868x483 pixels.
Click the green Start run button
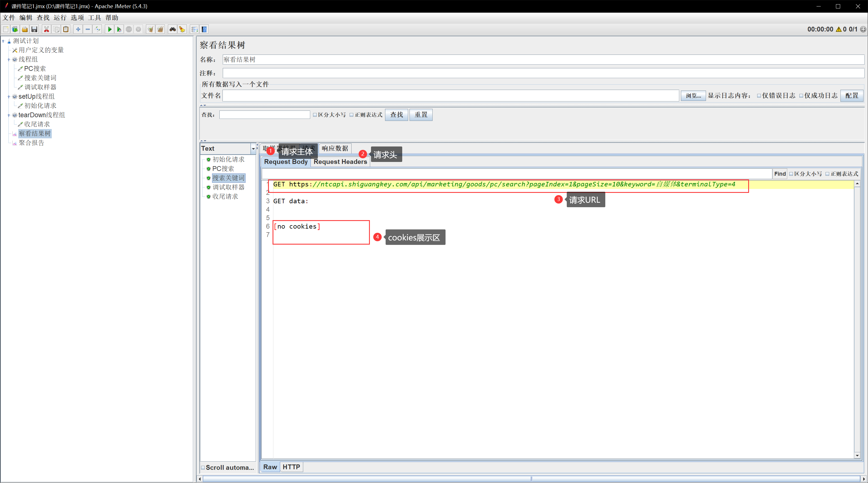pyautogui.click(x=109, y=29)
